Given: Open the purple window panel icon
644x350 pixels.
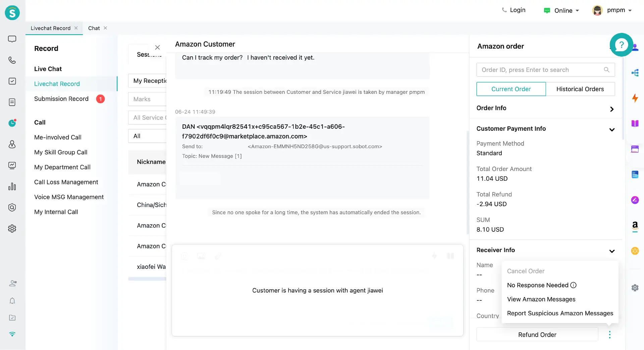Looking at the screenshot, I should [x=635, y=149].
